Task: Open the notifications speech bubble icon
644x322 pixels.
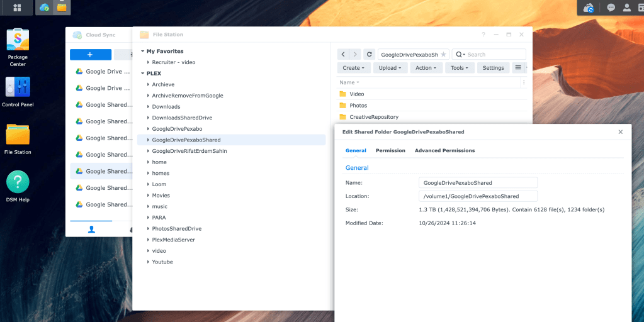Action: tap(611, 8)
